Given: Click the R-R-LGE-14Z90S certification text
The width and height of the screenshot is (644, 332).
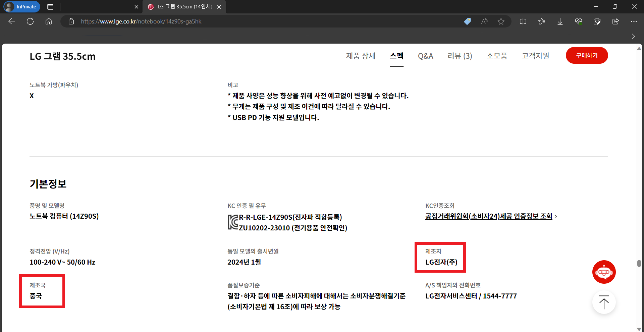Looking at the screenshot, I should tap(290, 217).
